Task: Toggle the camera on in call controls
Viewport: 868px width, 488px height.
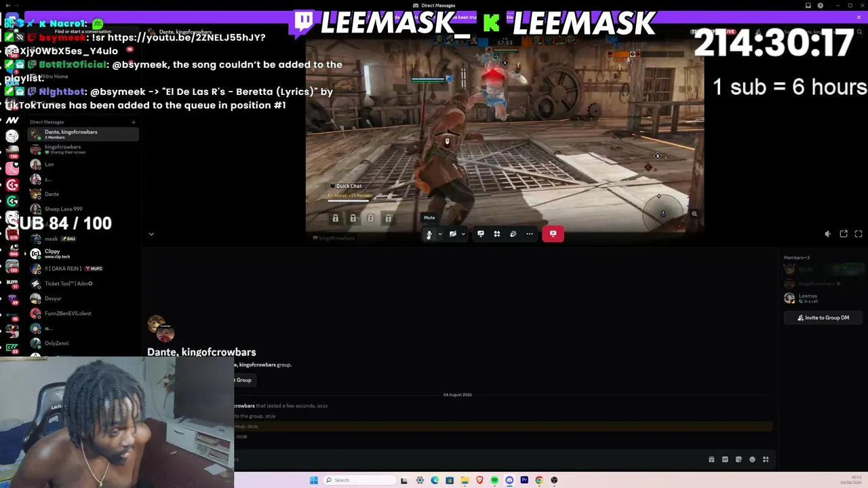Action: (452, 234)
